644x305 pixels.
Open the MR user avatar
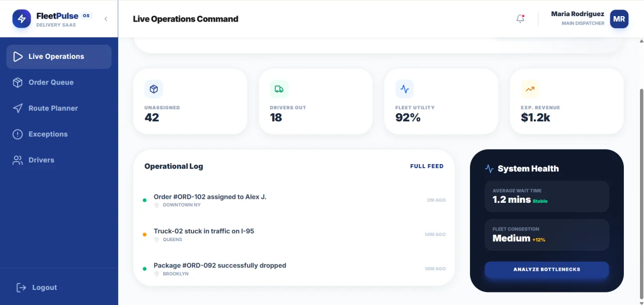(x=619, y=19)
